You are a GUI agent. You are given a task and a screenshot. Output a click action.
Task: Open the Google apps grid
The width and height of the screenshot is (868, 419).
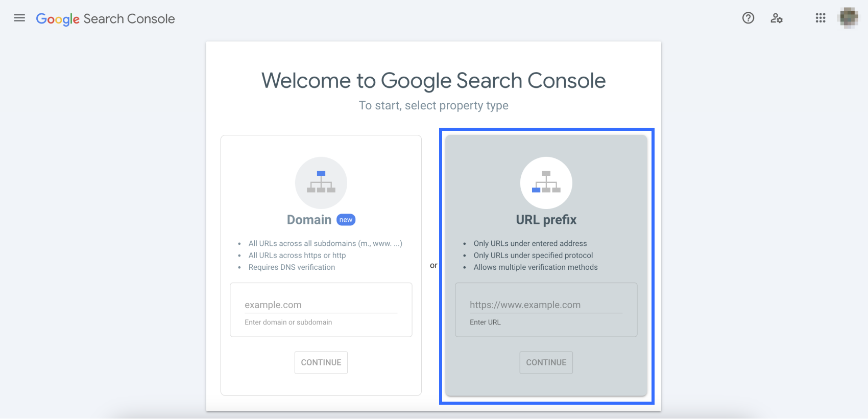point(821,18)
